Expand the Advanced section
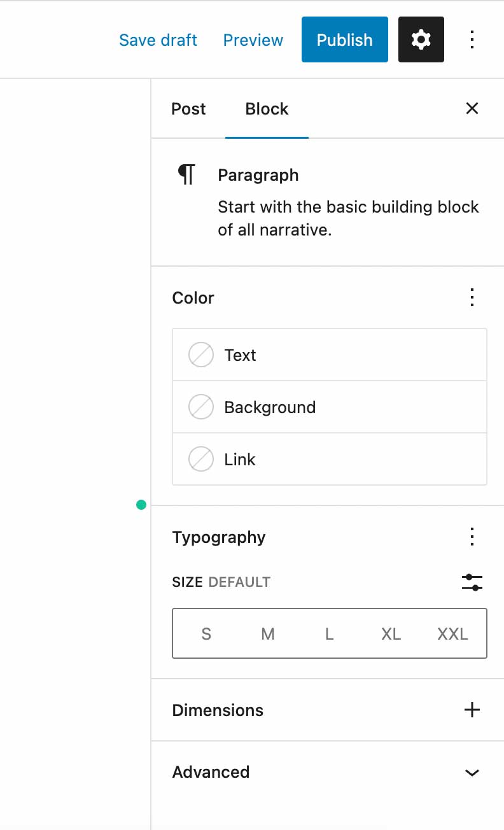The height and width of the screenshot is (830, 504). click(472, 772)
